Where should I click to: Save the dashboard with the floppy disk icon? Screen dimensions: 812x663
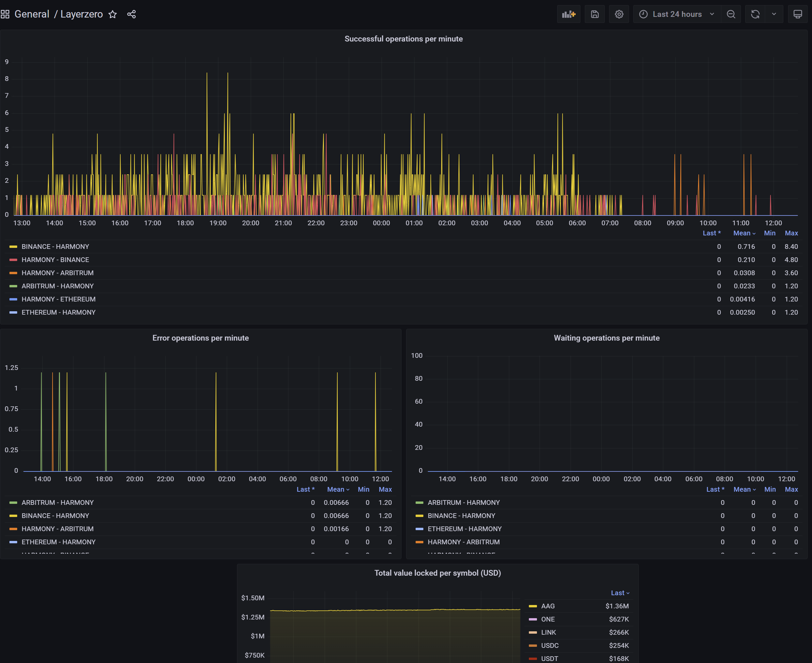tap(594, 14)
